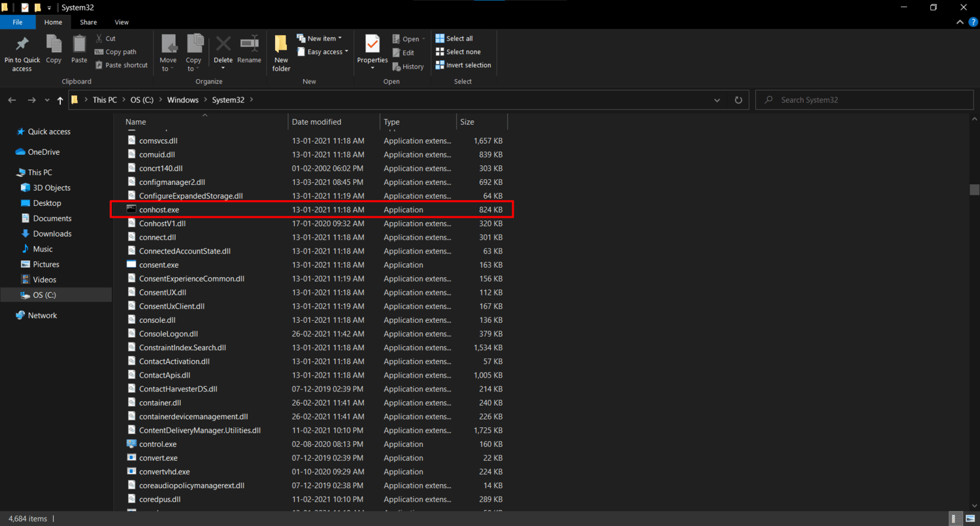Click the Search System32 box
Screen dimensions: 980x526
click(864, 100)
